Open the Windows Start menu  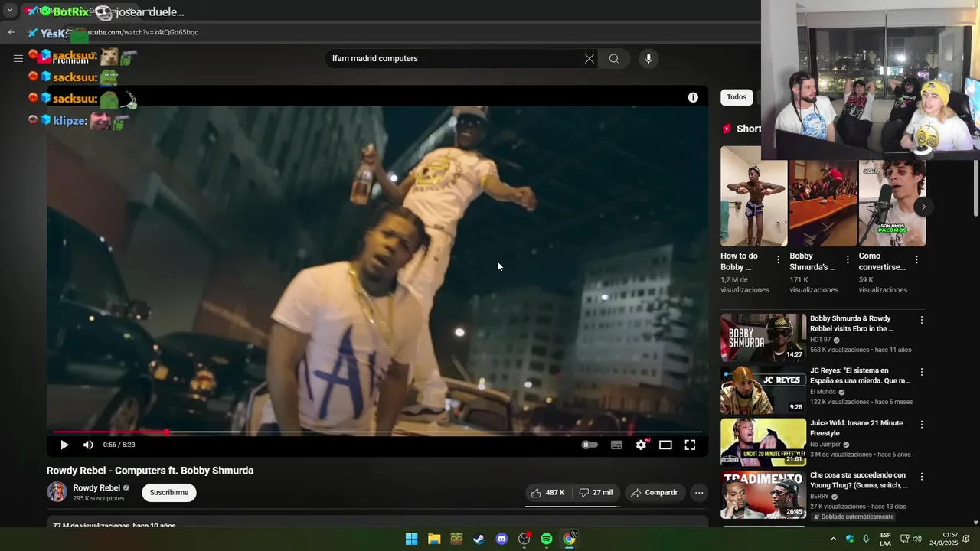411,539
